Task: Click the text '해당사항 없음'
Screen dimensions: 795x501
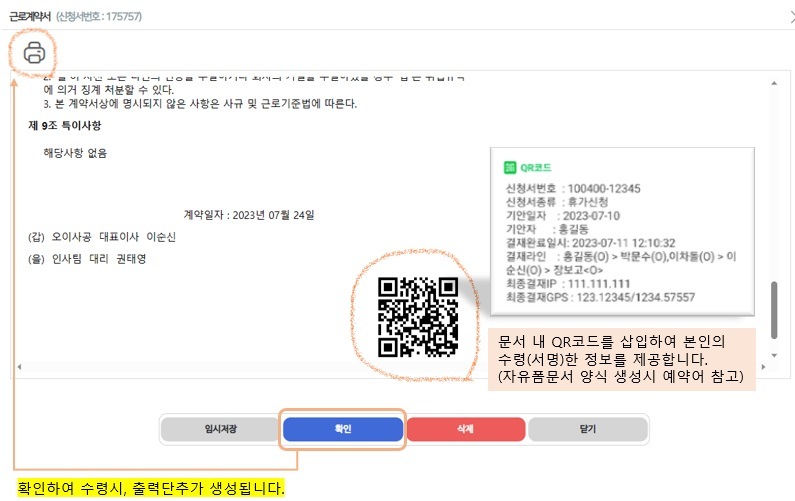Action: coord(75,153)
